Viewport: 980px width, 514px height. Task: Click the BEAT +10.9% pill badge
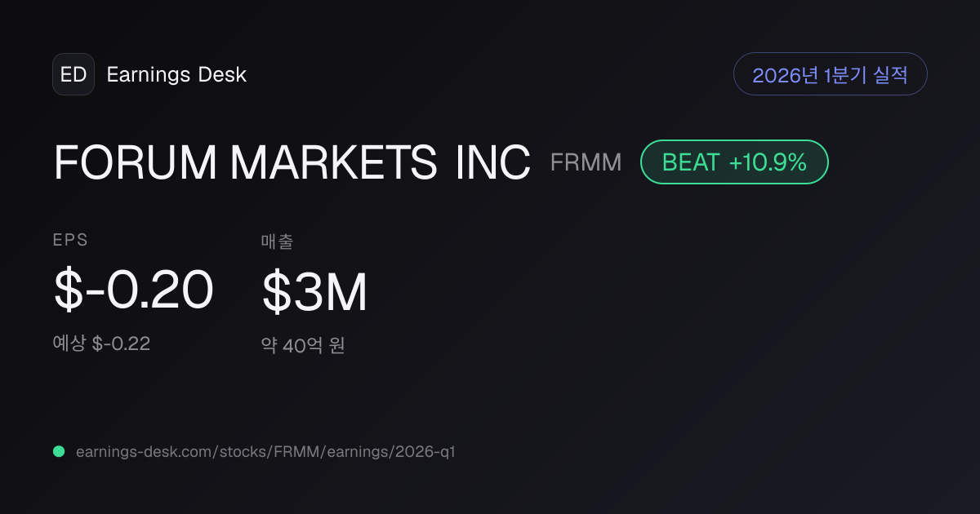click(x=734, y=162)
